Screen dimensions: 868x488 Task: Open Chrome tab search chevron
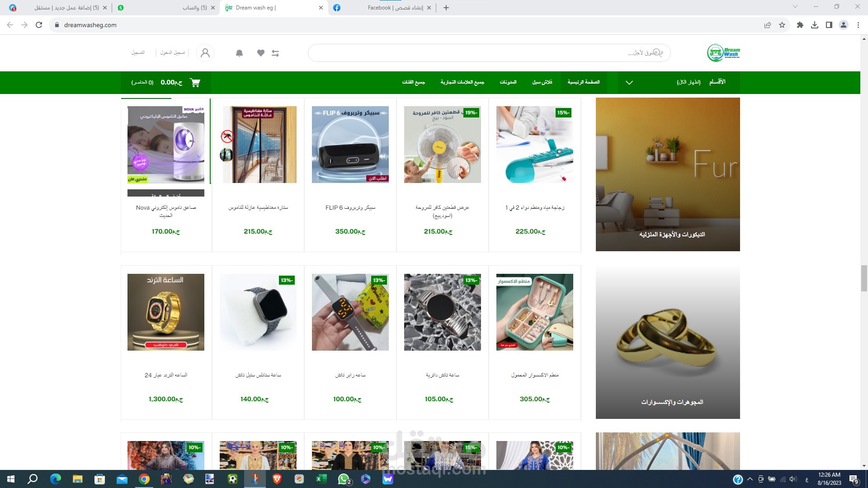pos(795,7)
